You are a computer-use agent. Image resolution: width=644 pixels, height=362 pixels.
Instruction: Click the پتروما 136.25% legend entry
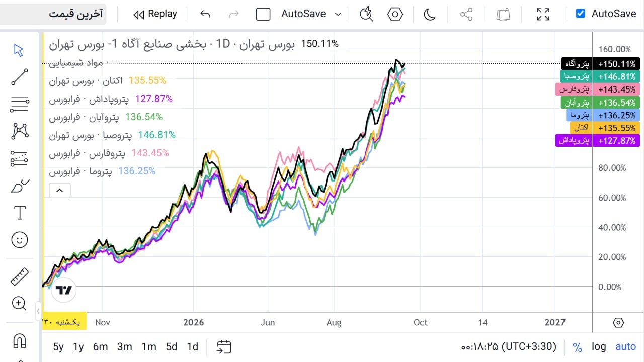coord(102,171)
